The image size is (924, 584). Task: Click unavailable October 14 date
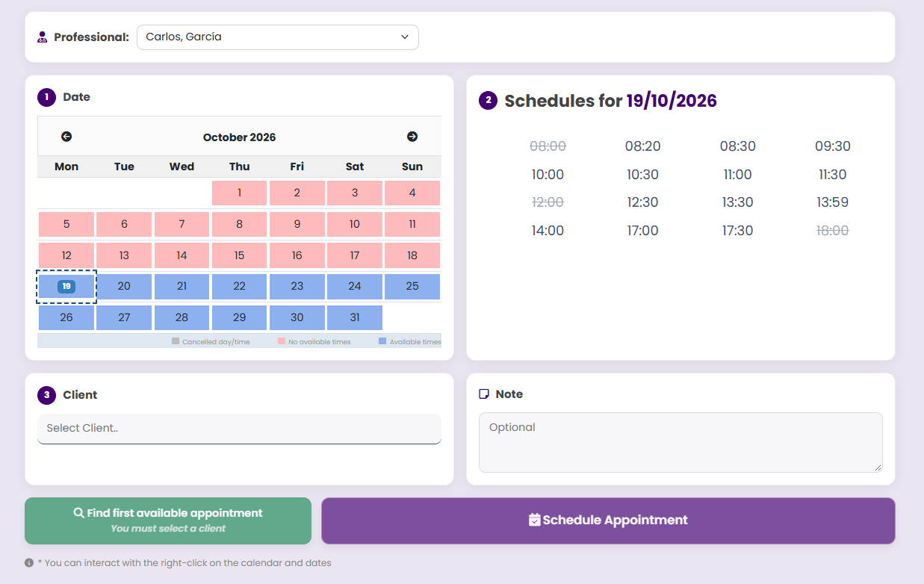pyautogui.click(x=182, y=255)
